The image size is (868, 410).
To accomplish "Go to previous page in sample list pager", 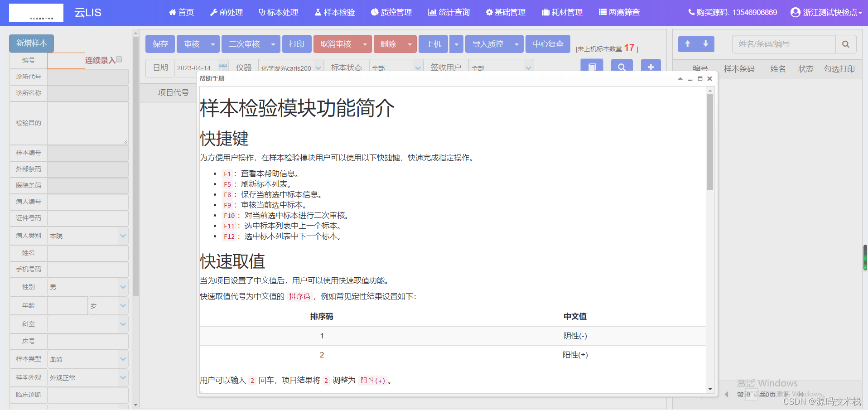I will pyautogui.click(x=727, y=394).
